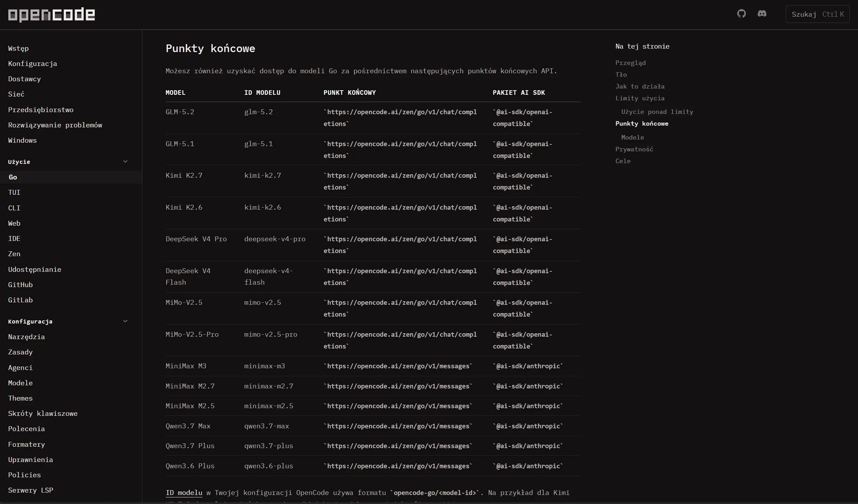Image resolution: width=858 pixels, height=504 pixels.
Task: Open the GitLab sidebar page
Action: coord(20,300)
